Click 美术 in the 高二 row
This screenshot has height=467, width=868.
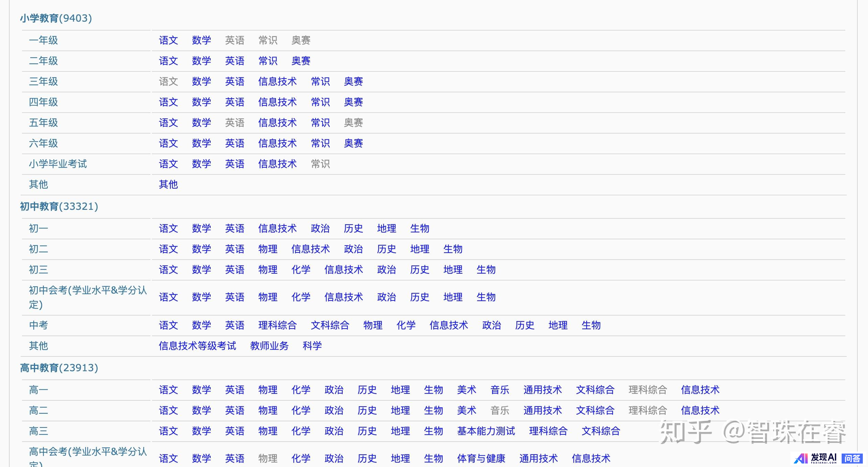466,411
